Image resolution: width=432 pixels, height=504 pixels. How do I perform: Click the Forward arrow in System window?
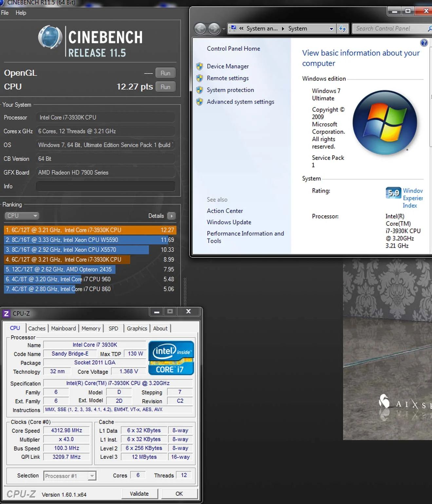tap(214, 29)
